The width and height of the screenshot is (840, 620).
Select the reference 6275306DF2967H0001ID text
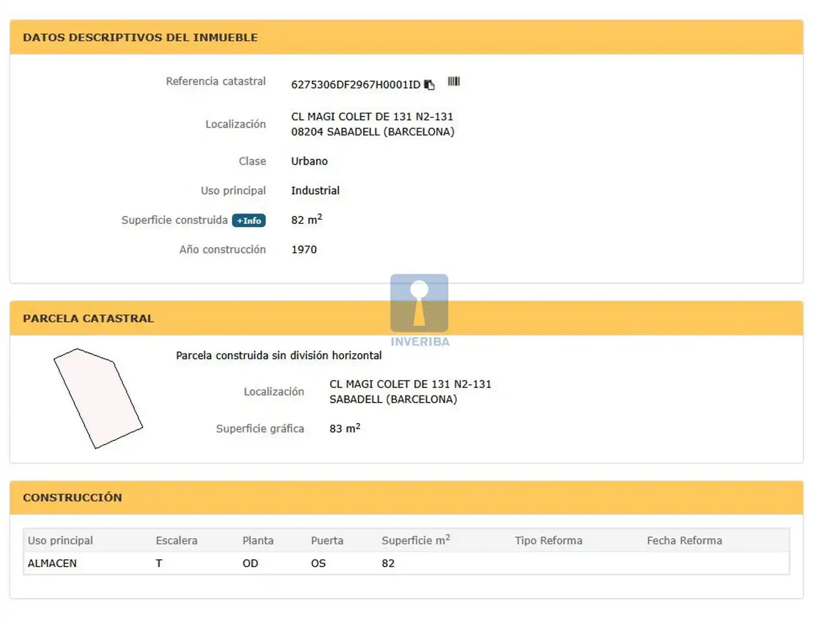[356, 84]
